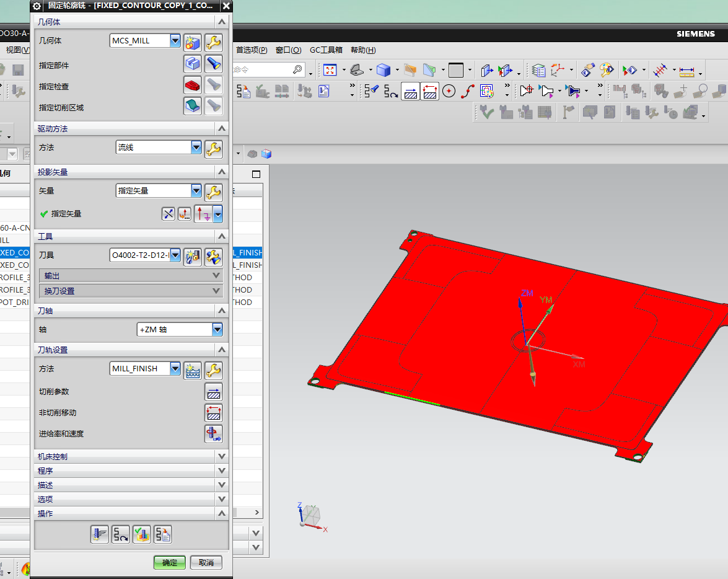This screenshot has height=579, width=728.
Task: Click the new geometry icon next to MCS_MILL
Action: (192, 43)
